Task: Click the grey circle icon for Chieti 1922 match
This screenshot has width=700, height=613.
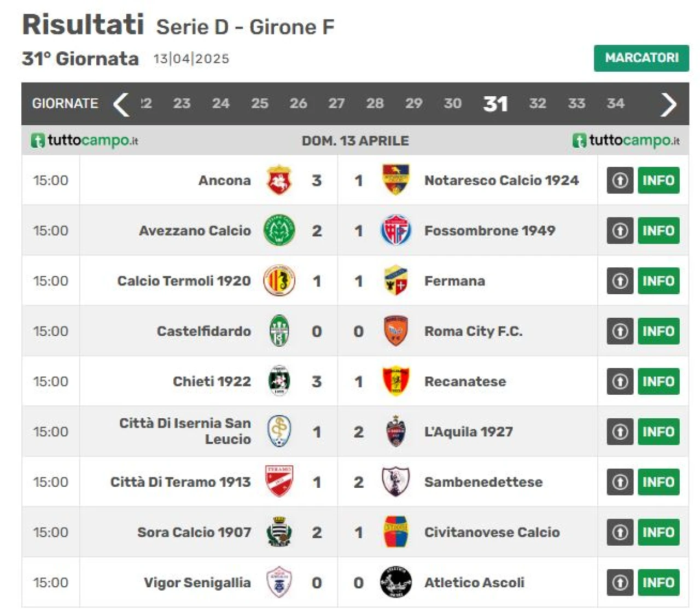Action: coord(620,382)
